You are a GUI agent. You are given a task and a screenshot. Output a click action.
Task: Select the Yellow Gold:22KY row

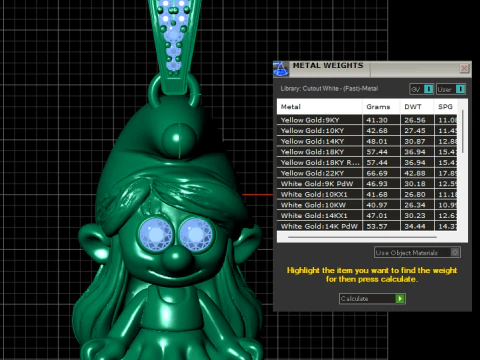(x=367, y=173)
